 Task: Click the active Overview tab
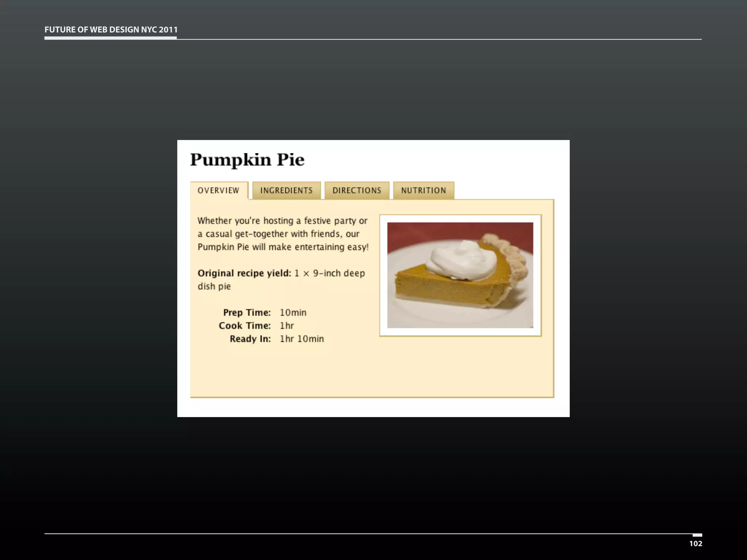tap(218, 190)
